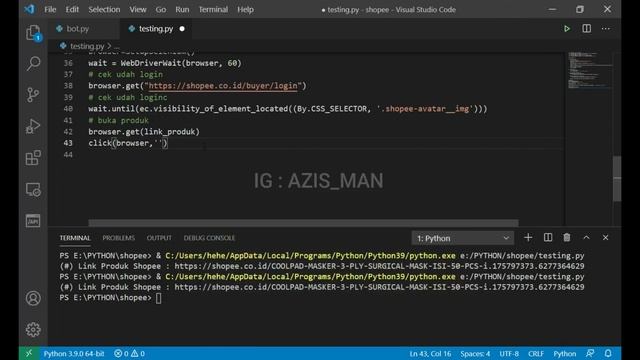Switch to DEBUG CONSOLE panel tab
This screenshot has height=360, width=640.
pyautogui.click(x=209, y=238)
